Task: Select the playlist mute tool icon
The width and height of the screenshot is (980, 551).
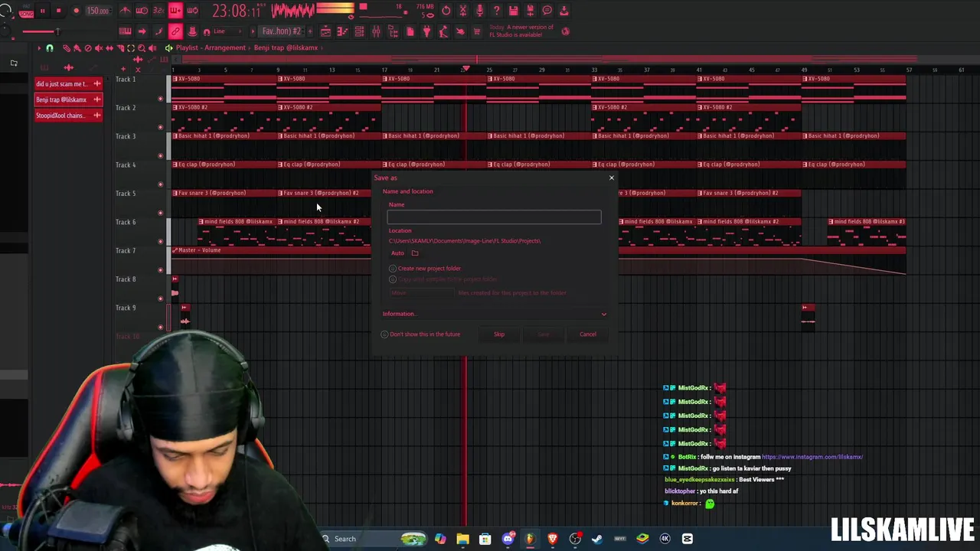Action: click(99, 47)
